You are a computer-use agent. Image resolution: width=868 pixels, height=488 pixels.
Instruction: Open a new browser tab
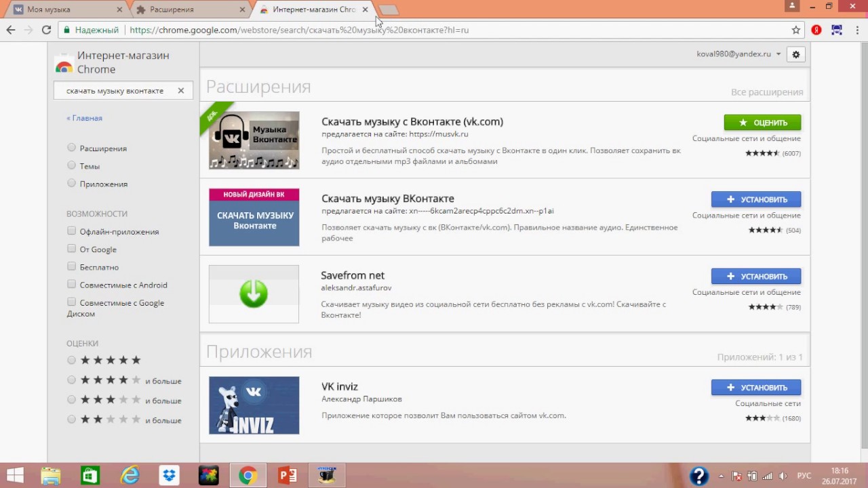pyautogui.click(x=389, y=9)
